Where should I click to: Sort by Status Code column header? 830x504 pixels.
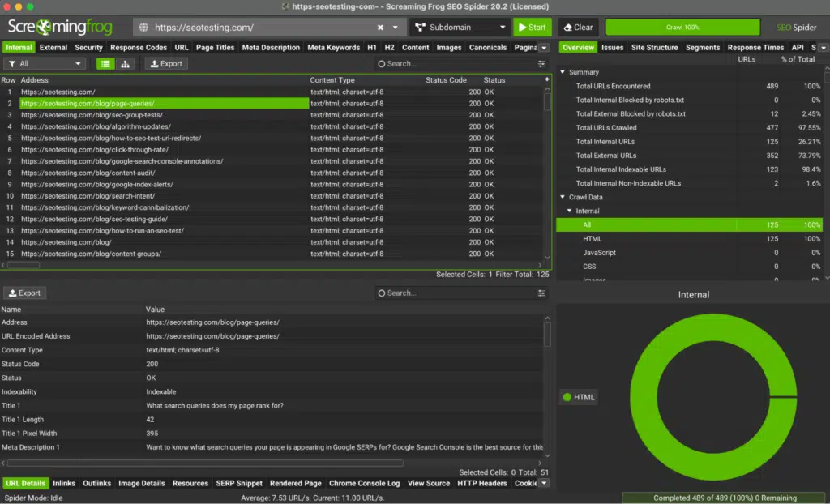tap(447, 80)
